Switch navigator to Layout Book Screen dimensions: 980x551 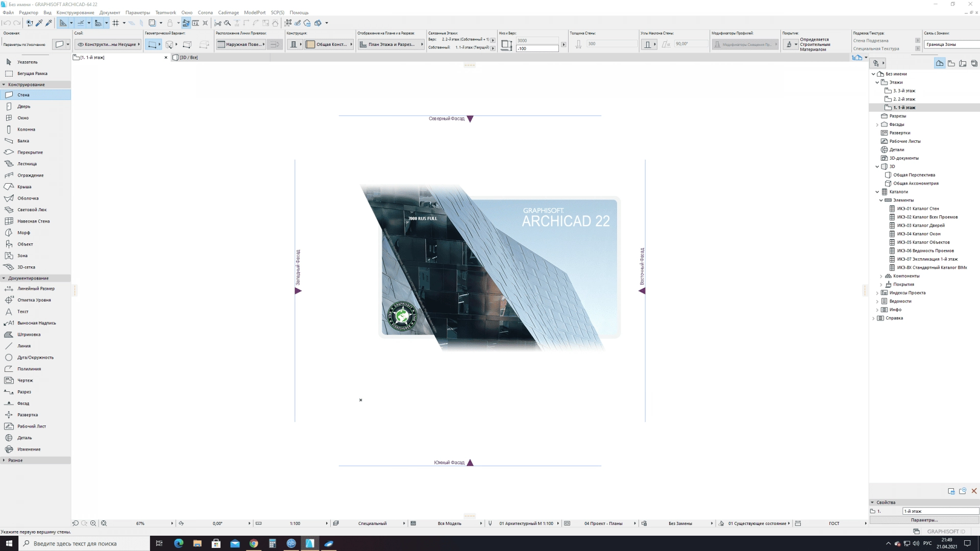[x=963, y=63]
